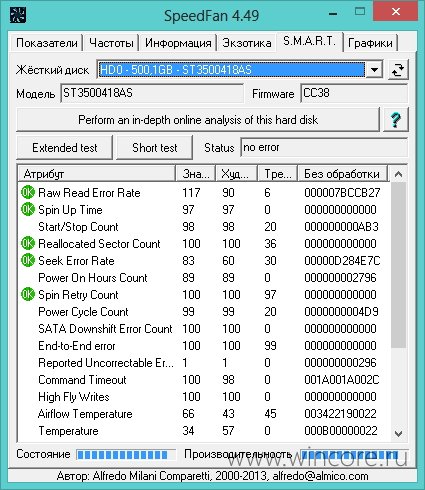Open the Графики tab

coord(370,43)
